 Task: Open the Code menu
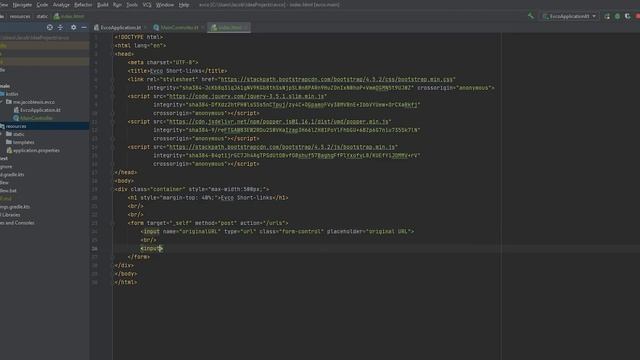[x=42, y=5]
